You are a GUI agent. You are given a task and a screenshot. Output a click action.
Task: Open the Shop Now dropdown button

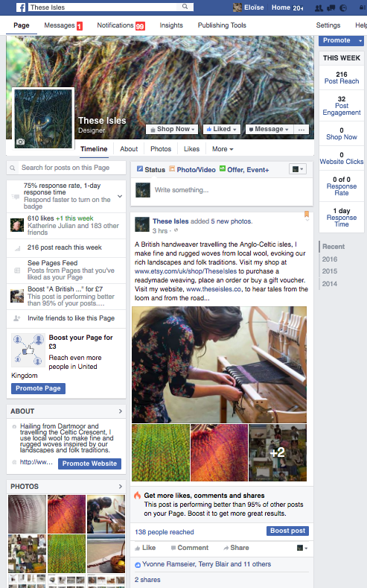172,130
